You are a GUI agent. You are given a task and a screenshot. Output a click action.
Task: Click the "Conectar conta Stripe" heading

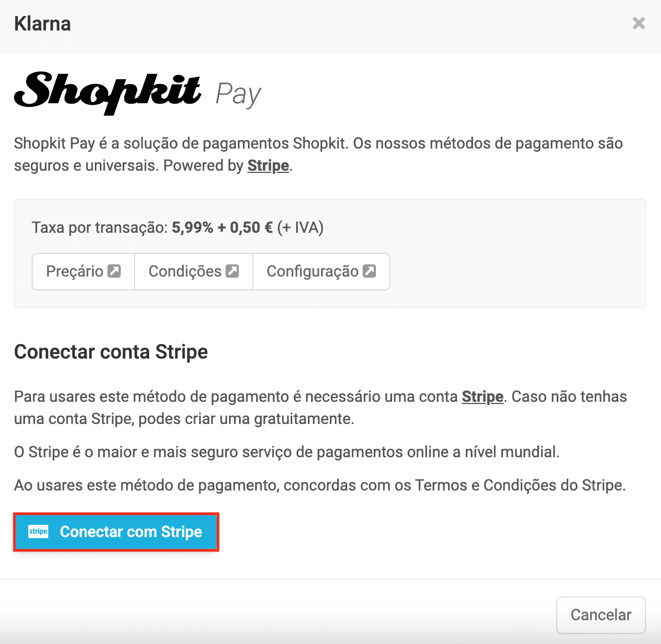(111, 352)
